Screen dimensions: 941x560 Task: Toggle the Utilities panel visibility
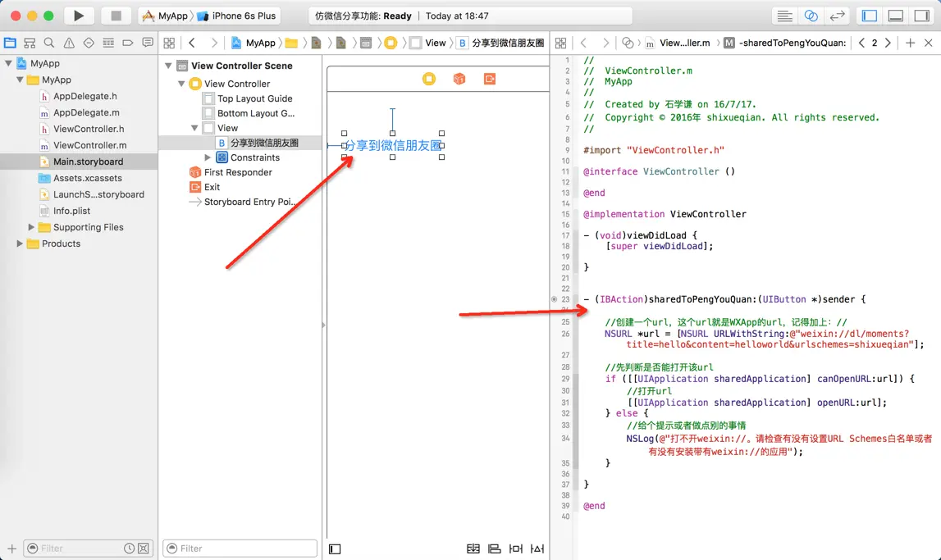click(x=922, y=16)
